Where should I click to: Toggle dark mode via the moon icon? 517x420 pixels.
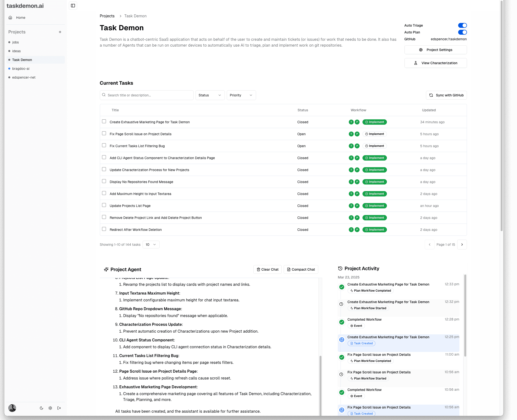click(41, 408)
